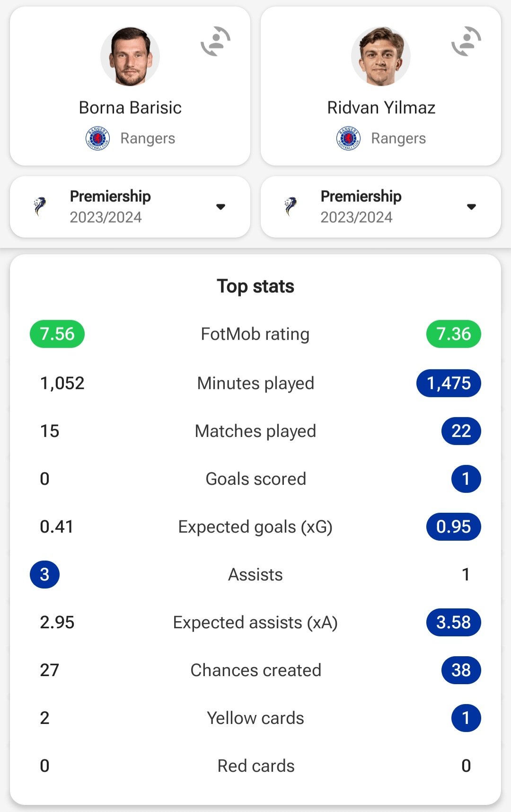Screen dimensions: 511x812
Task: Tap Ridvan Yilmaz's profile photo
Action: (381, 56)
